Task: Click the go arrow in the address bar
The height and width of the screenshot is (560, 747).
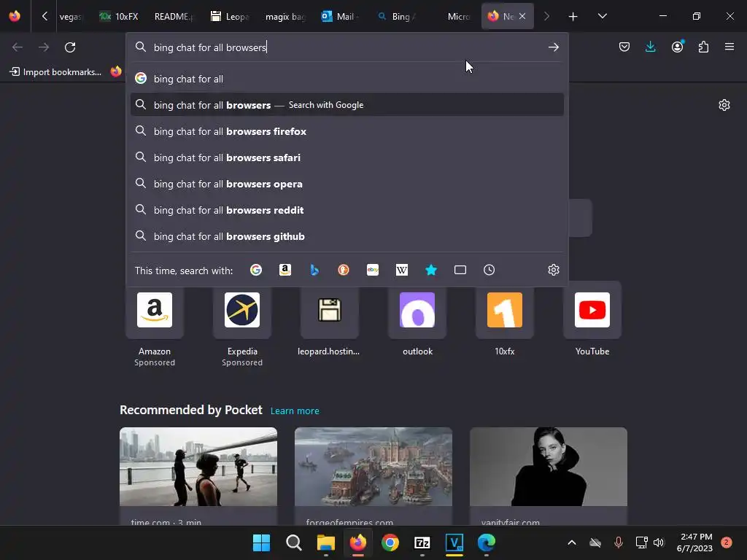Action: click(554, 47)
